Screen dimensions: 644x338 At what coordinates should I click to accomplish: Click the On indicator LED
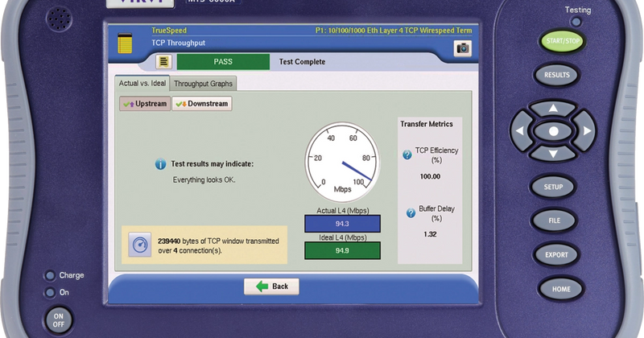(x=50, y=293)
